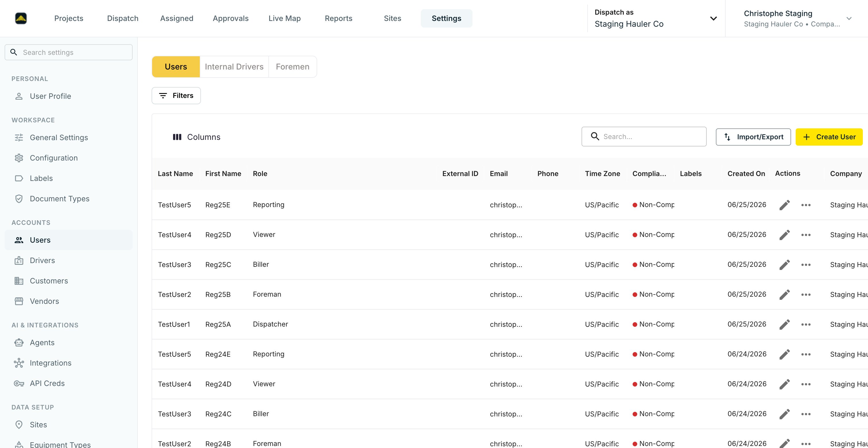Open more actions for Reg24E
This screenshot has width=868, height=448.
coord(806,354)
